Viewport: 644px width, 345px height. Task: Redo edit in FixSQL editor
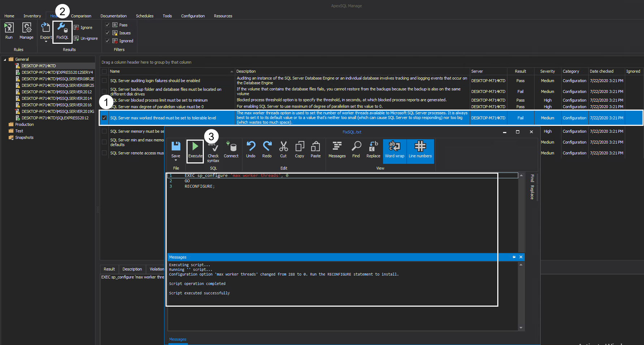pos(267,150)
